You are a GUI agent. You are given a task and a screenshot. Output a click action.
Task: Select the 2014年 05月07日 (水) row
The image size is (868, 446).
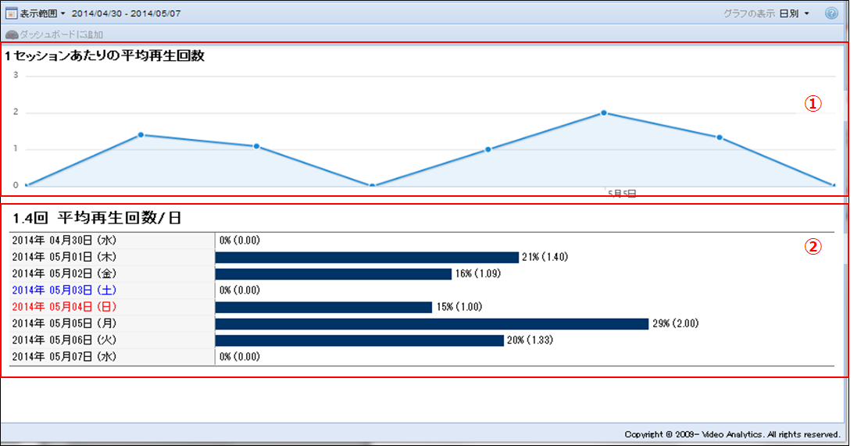click(64, 356)
